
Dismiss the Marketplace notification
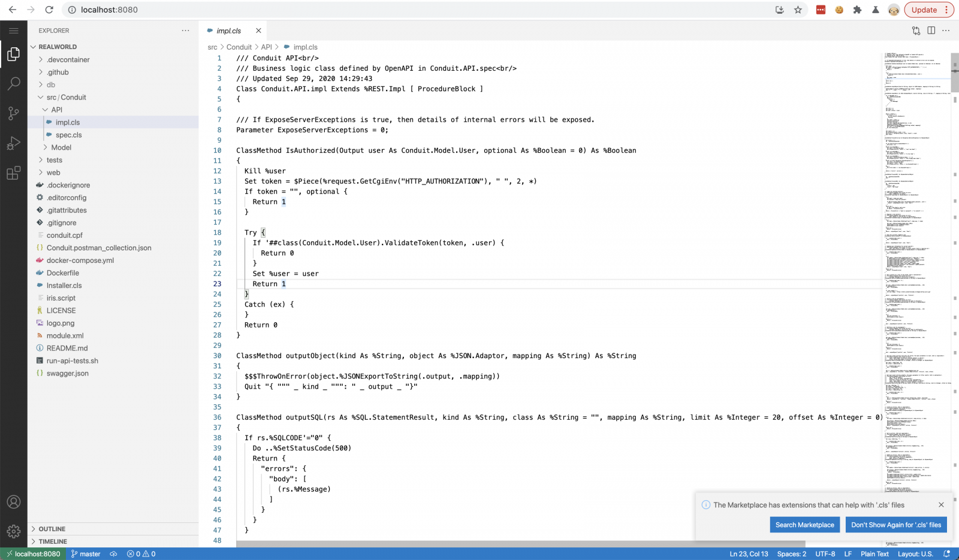pos(941,505)
